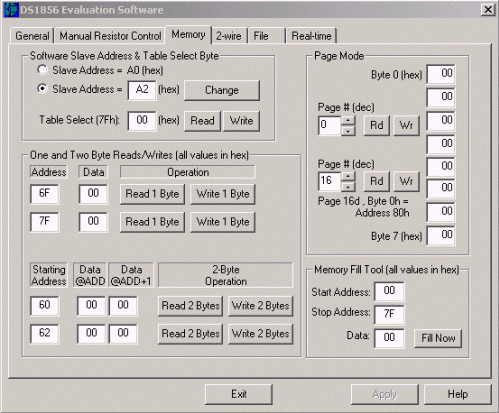Click the starting address 60 field
Image resolution: width=499 pixels, height=413 pixels.
44,305
